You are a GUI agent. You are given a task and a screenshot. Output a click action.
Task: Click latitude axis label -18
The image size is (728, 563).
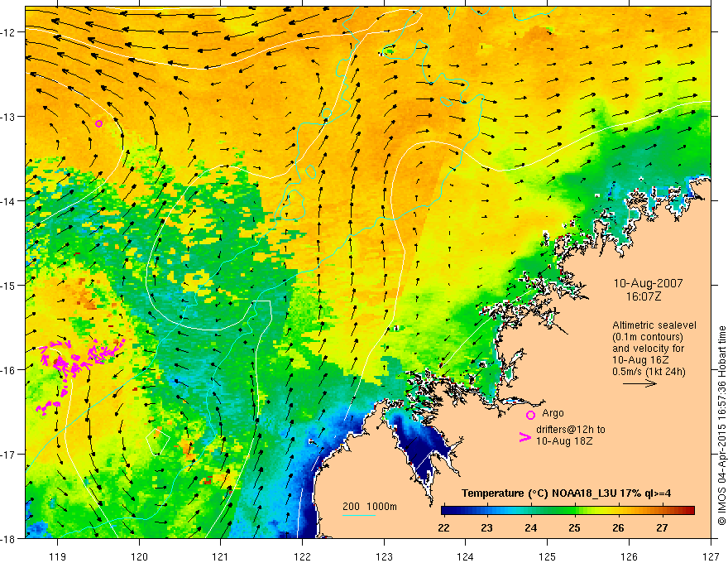point(8,538)
